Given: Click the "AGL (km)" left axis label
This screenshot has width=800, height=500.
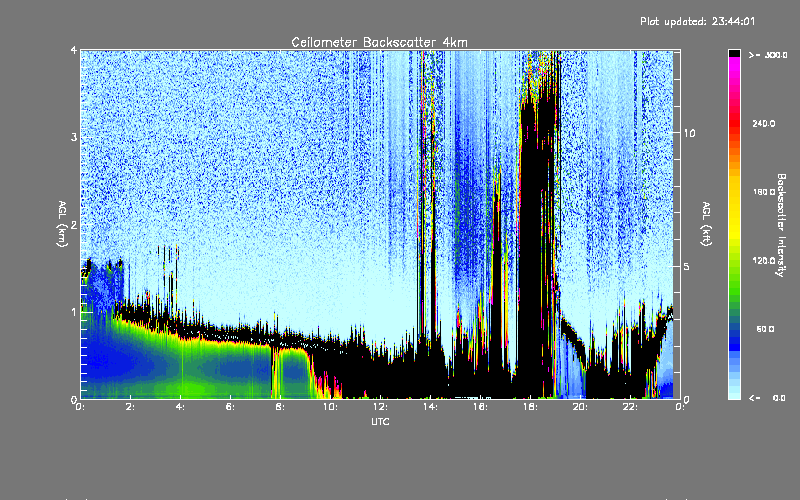Looking at the screenshot, I should 62,224.
